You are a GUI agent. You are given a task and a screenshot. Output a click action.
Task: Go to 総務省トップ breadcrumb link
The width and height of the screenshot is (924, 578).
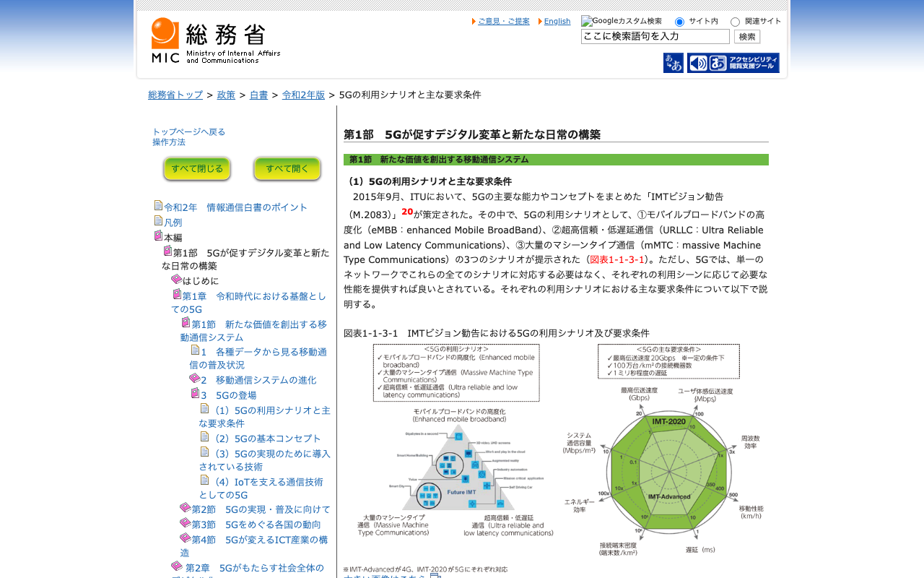175,95
